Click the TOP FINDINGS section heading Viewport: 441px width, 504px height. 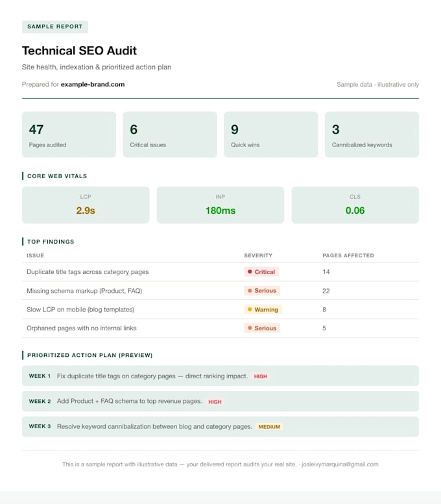pos(51,242)
